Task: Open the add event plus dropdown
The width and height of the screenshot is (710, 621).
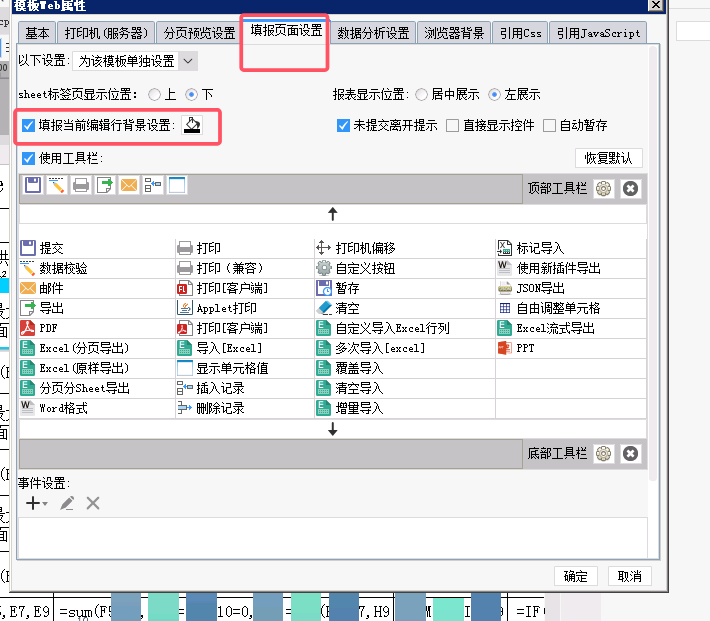Action: tap(36, 503)
